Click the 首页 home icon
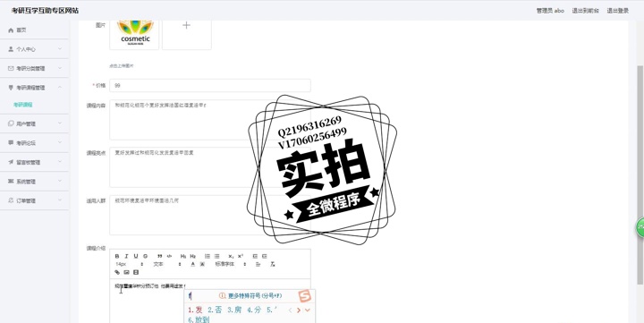This screenshot has width=644, height=323. click(x=11, y=30)
